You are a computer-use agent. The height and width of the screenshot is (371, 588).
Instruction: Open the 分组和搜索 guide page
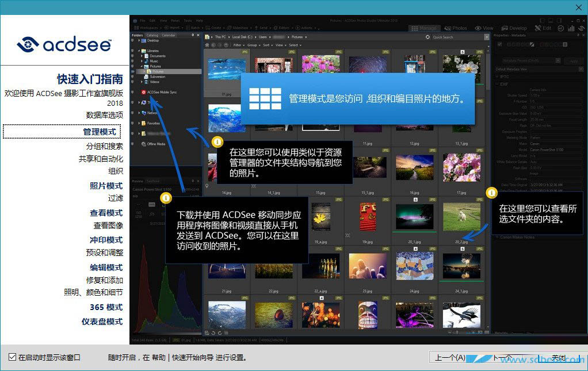pos(104,146)
